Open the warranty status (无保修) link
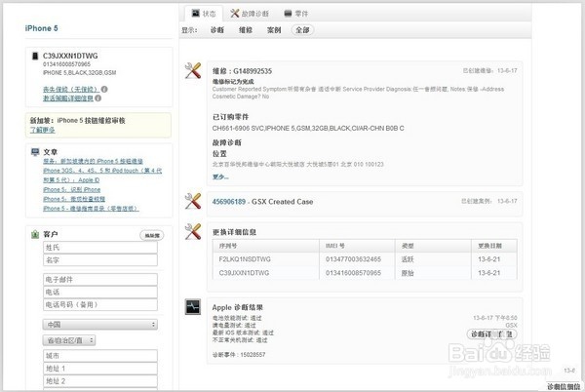Image resolution: width=585 pixels, height=392 pixels. tap(70, 89)
